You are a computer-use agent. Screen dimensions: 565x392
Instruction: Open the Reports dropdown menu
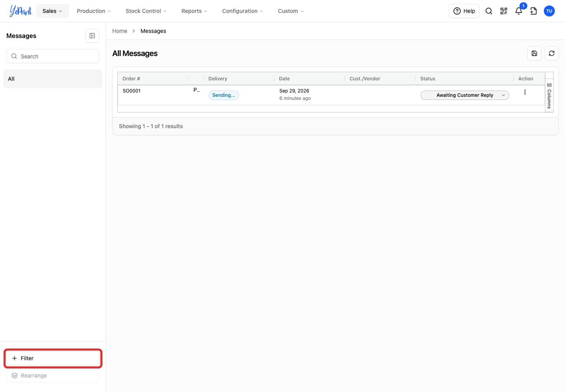(194, 11)
